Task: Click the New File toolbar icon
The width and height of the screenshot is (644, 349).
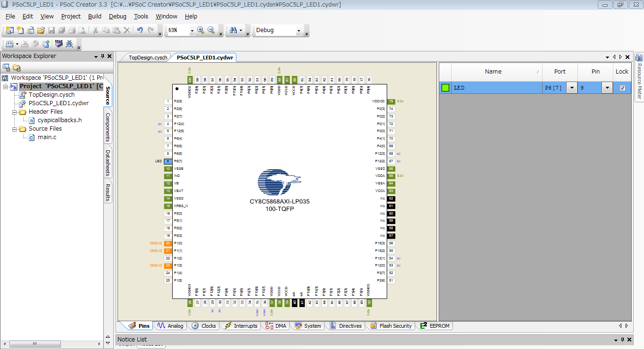Action: 20,30
